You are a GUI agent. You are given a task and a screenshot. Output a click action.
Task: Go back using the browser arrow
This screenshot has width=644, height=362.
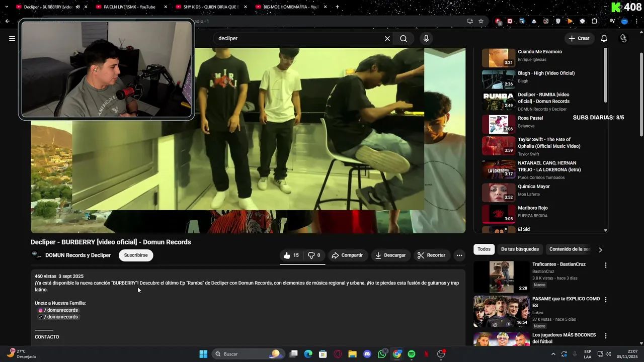tap(8, 21)
